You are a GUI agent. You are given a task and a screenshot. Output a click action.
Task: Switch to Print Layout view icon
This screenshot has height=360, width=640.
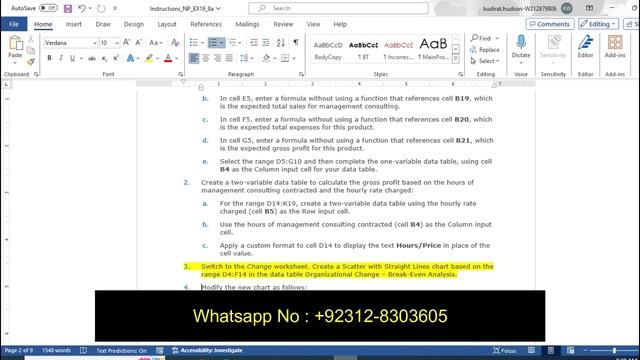(x=551, y=350)
